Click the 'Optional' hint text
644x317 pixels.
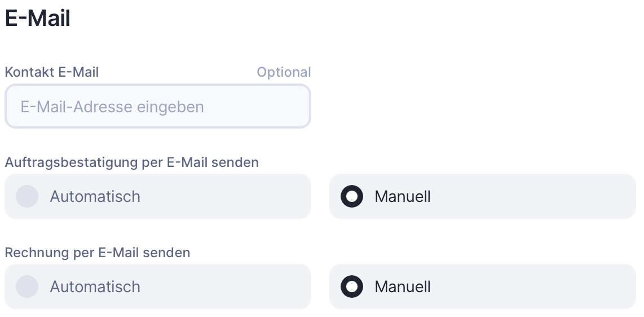click(284, 72)
